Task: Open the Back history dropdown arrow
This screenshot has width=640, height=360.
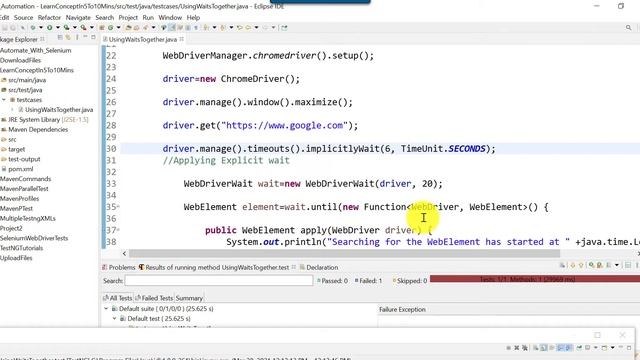Action: 256,27
